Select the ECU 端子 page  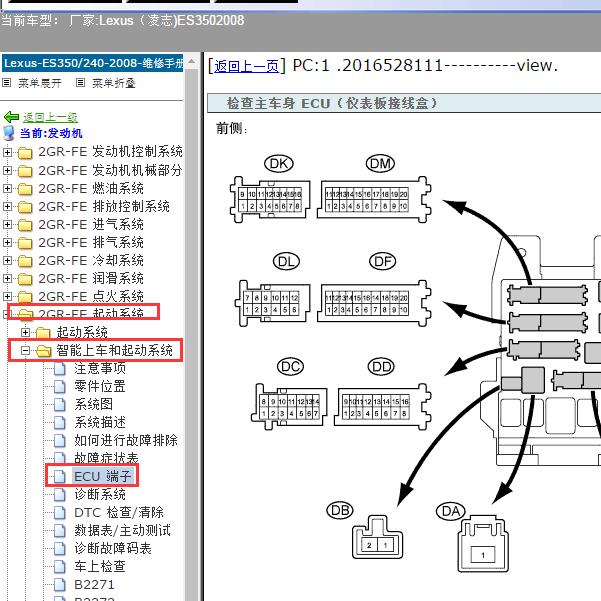pos(103,476)
